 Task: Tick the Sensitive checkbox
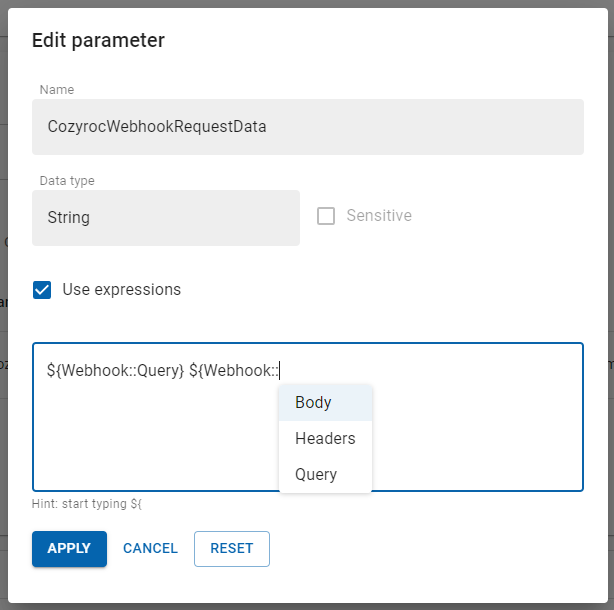pos(326,216)
